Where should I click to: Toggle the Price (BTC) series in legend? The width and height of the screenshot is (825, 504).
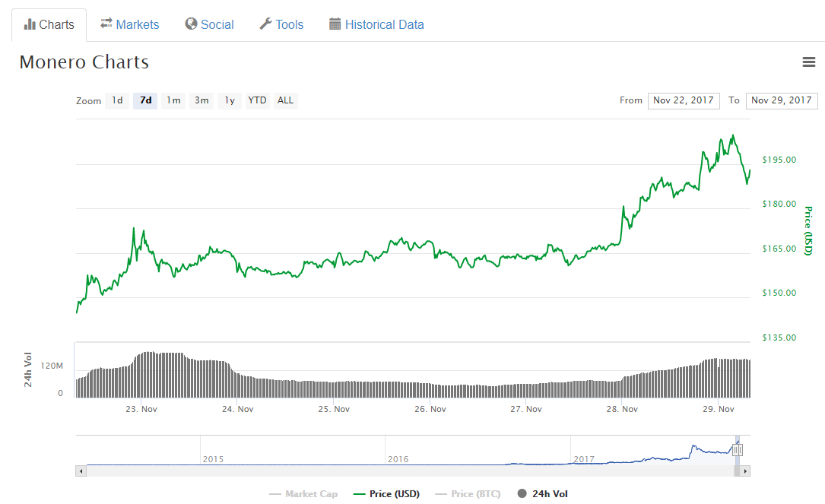(468, 494)
